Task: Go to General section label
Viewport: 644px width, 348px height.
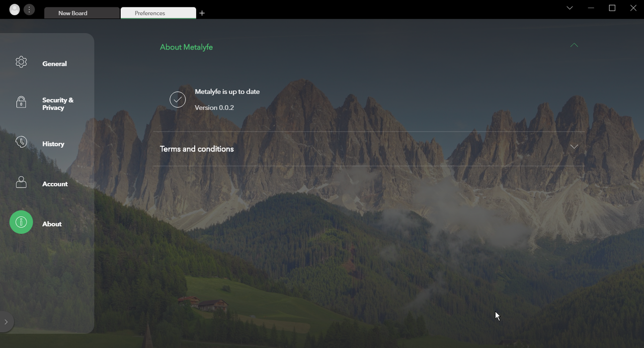Action: pos(54,64)
